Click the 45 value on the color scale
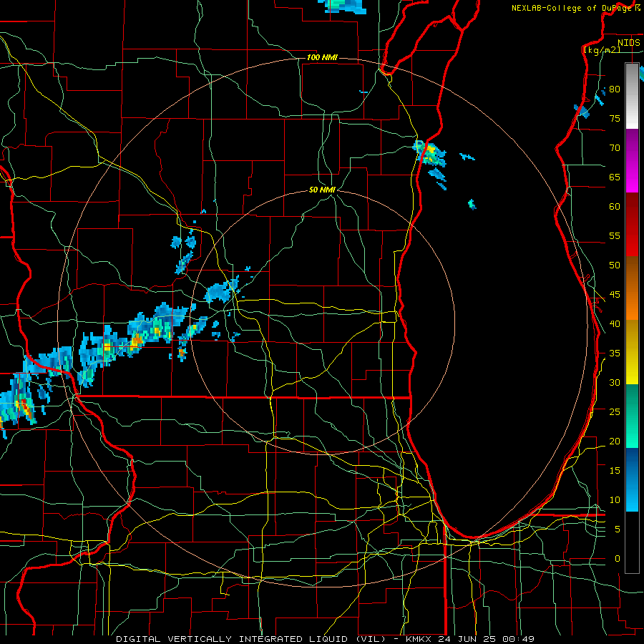This screenshot has height=644, width=644. pyautogui.click(x=615, y=295)
